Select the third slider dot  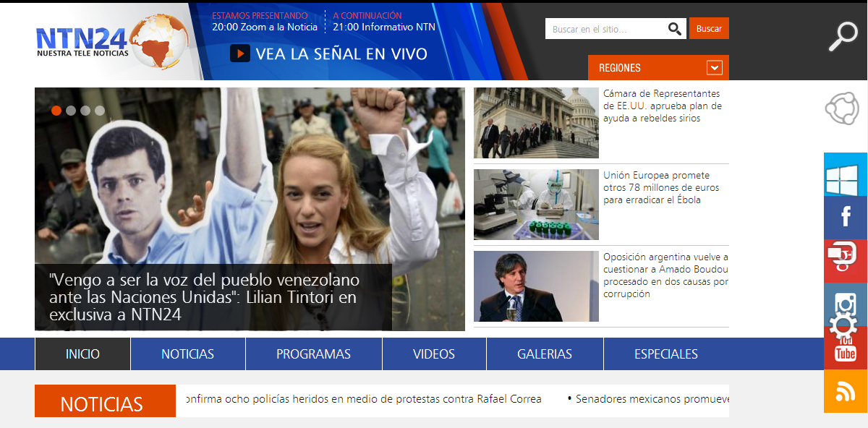point(85,111)
